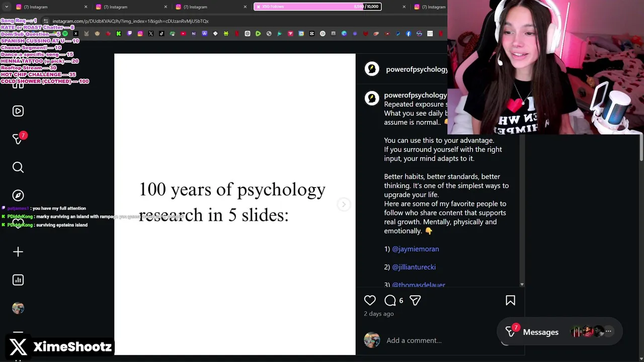Click the page vertical scrollbar thumb
The height and width of the screenshot is (362, 644).
[641, 148]
